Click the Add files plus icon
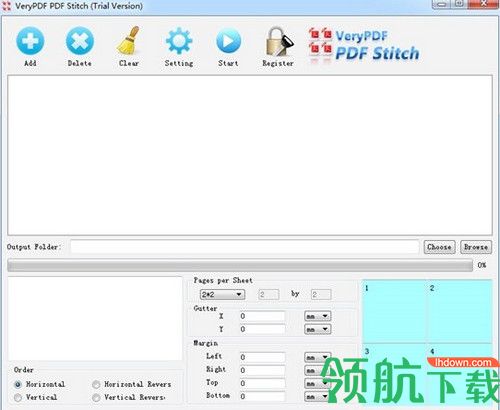This screenshot has width=500, height=410. (30, 41)
